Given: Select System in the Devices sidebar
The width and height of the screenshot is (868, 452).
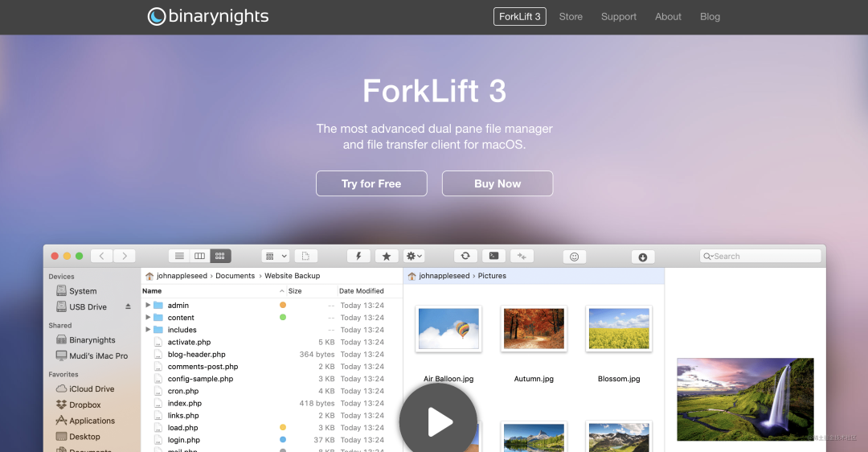Looking at the screenshot, I should (x=76, y=291).
